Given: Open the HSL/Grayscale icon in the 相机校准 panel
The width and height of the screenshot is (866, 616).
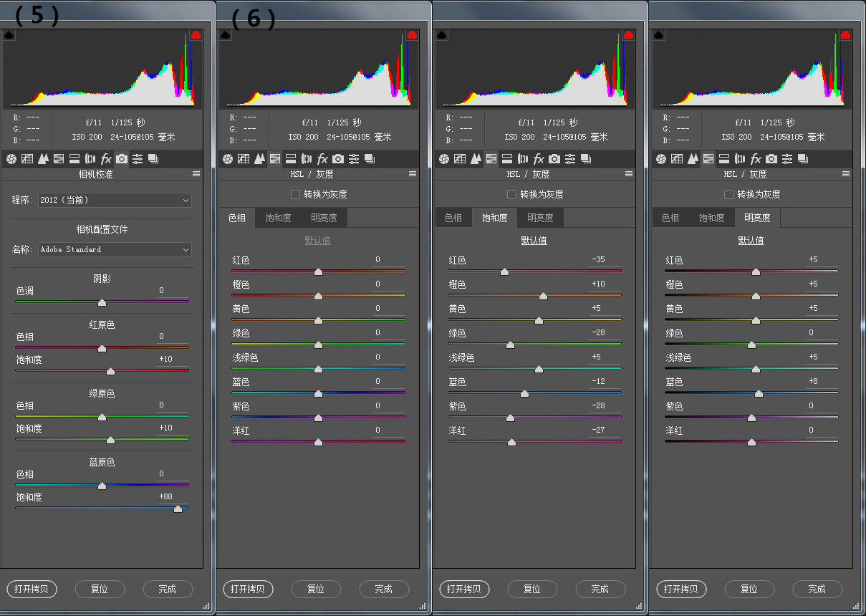Looking at the screenshot, I should (x=59, y=159).
